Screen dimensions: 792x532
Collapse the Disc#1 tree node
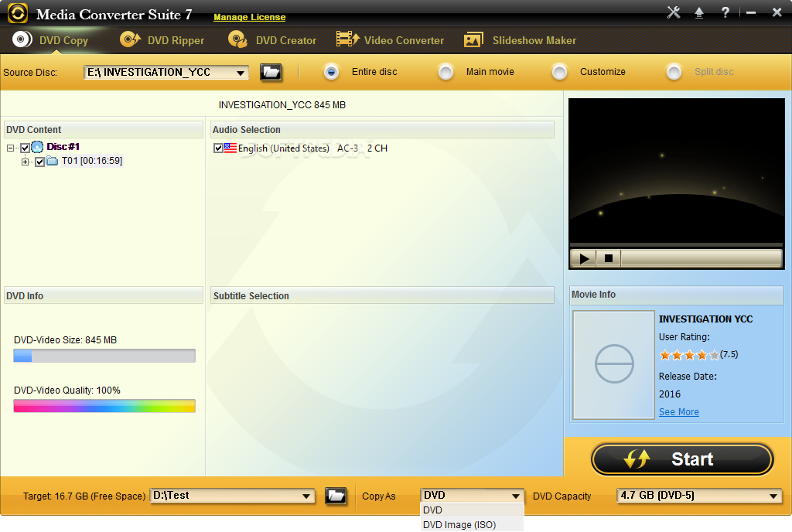(x=10, y=148)
